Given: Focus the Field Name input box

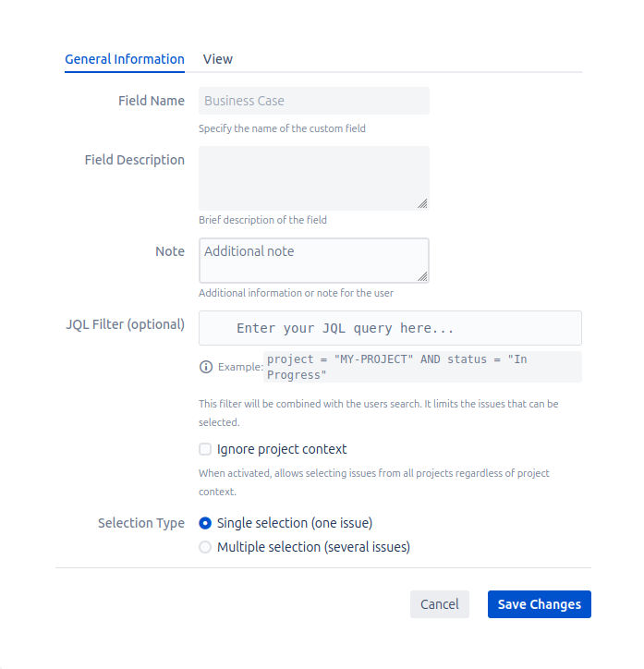Looking at the screenshot, I should tap(314, 101).
